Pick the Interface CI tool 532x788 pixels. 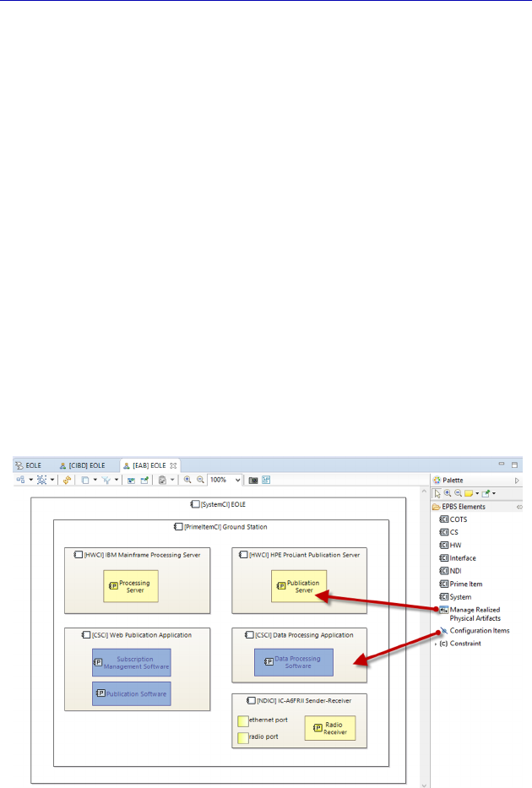click(458, 557)
